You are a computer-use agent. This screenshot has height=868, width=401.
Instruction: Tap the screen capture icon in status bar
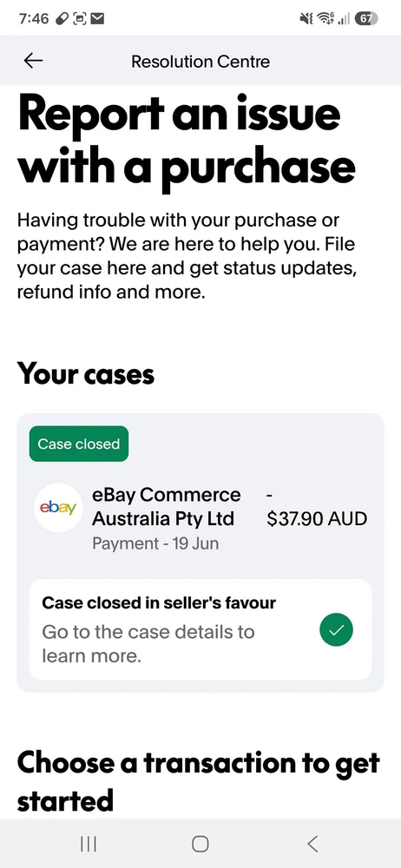(x=80, y=19)
